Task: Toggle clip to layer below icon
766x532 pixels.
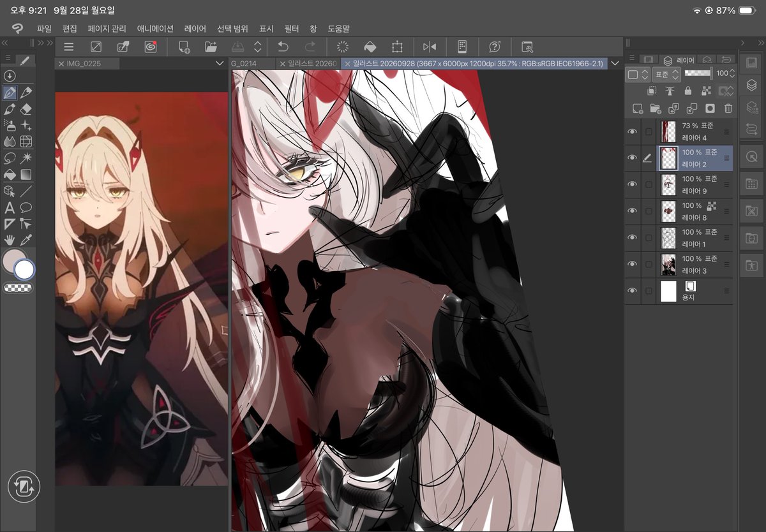Action: coord(652,91)
